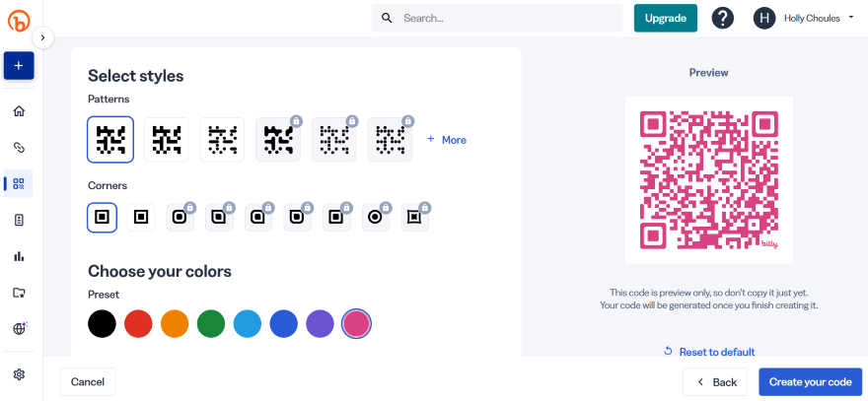
Task: Select the sixth locked corner style
Action: click(297, 218)
